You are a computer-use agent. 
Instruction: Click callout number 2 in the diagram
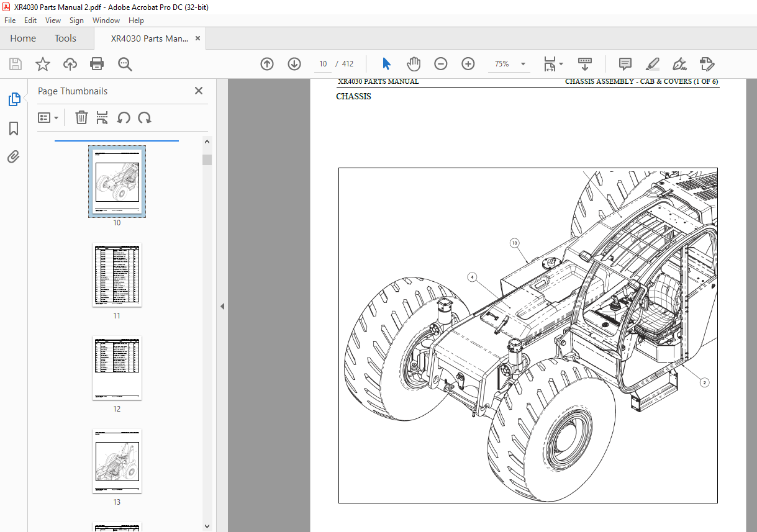[x=704, y=382]
